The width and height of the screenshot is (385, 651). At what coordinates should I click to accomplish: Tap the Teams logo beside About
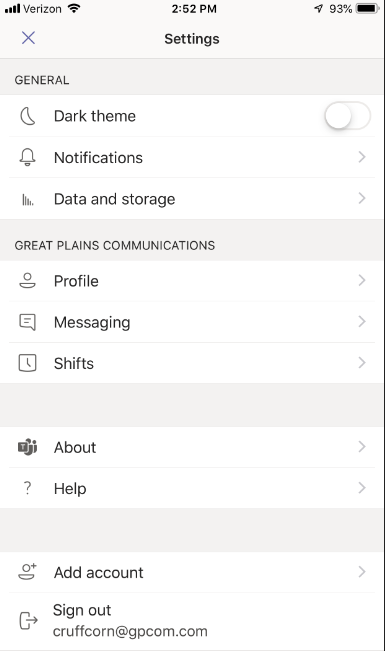(27, 447)
